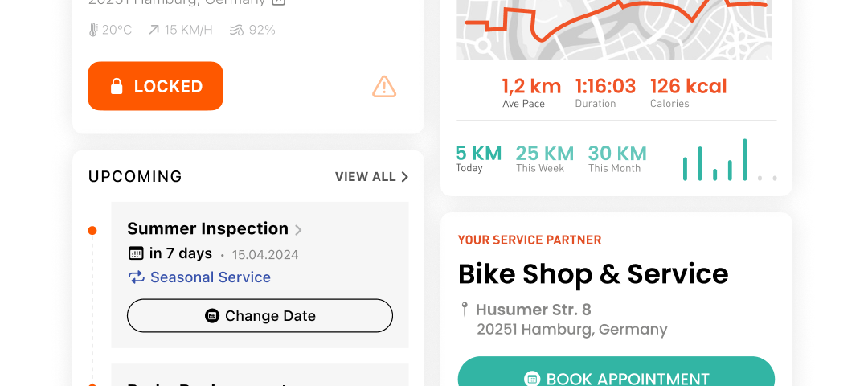This screenshot has width=868, height=386.
Task: Click the orange timeline dot for Summer Inspection
Action: [x=92, y=230]
